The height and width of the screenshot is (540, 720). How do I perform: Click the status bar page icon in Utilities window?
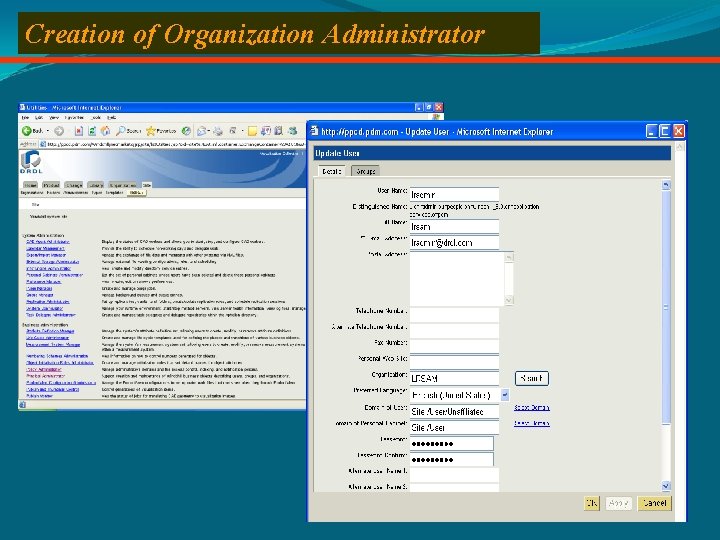click(x=22, y=405)
